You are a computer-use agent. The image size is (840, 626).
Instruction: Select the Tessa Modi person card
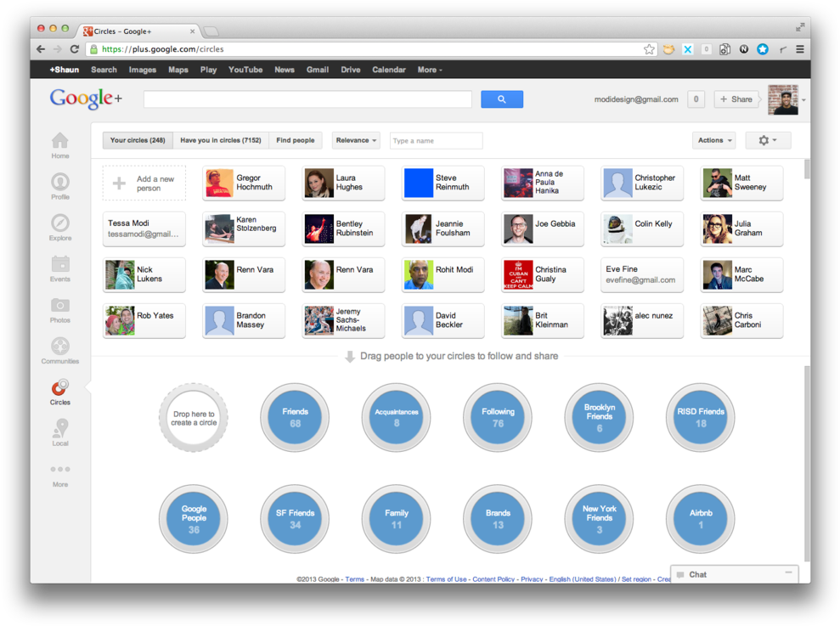(x=144, y=228)
